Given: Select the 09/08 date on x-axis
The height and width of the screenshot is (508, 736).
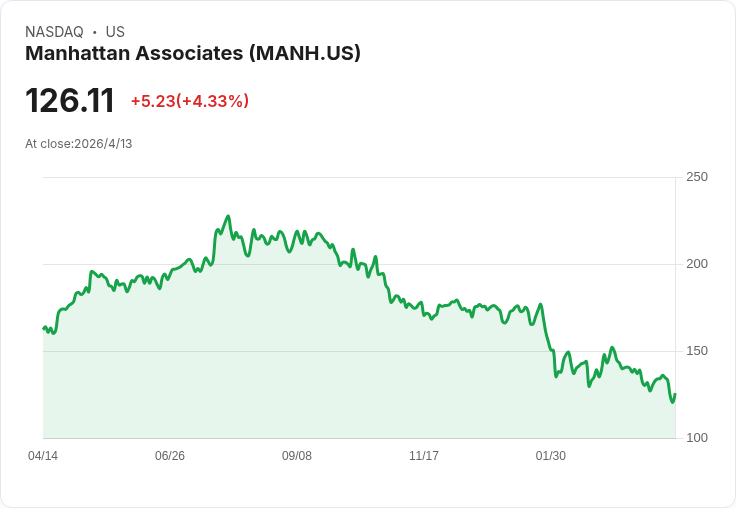Looking at the screenshot, I should tap(297, 456).
